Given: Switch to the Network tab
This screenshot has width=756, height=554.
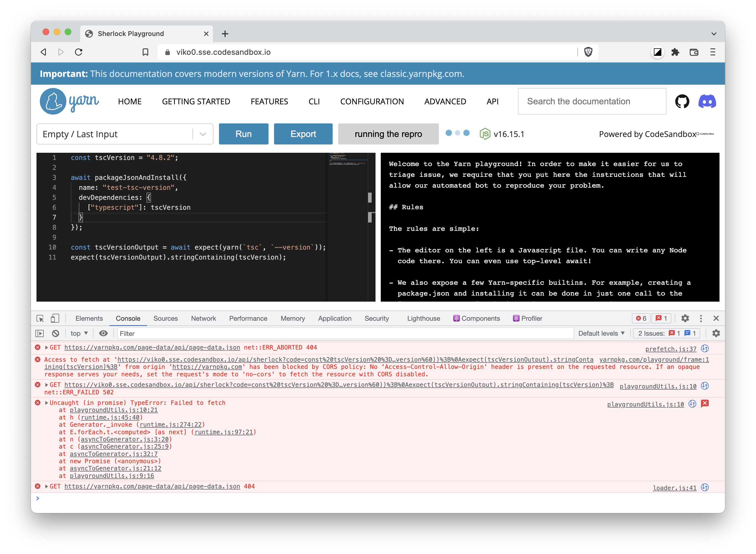Looking at the screenshot, I should tap(204, 318).
